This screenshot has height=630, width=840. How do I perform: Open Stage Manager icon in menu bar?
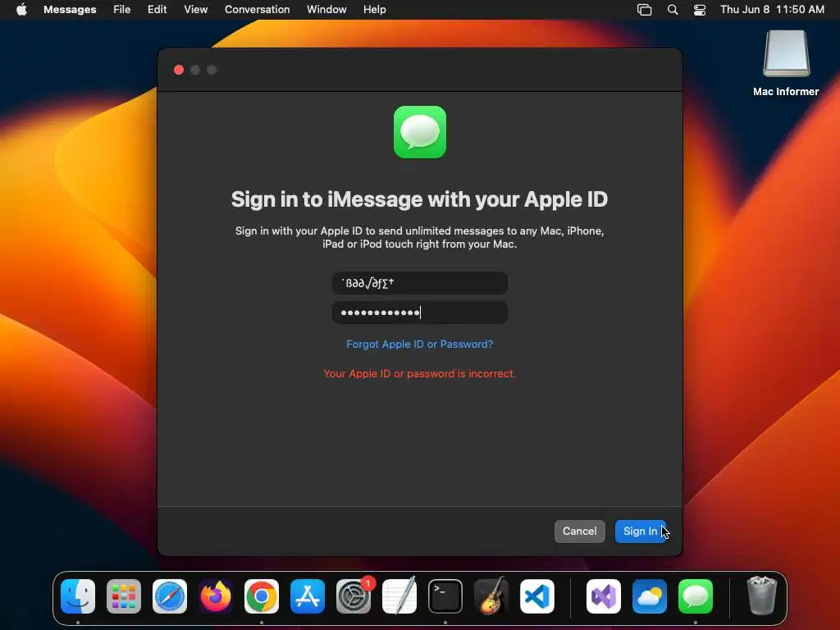tap(645, 10)
